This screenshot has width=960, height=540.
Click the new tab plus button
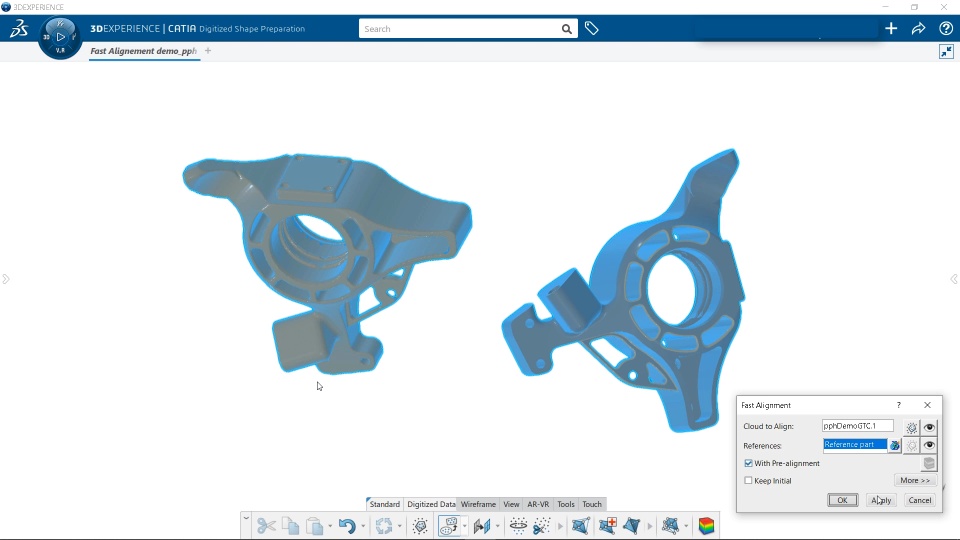point(208,51)
